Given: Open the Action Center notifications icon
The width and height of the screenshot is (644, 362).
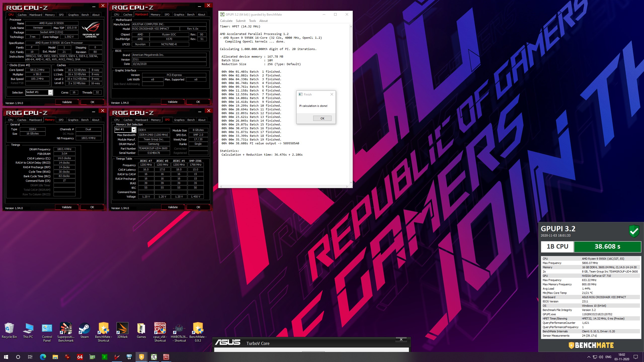Looking at the screenshot, I should point(636,357).
